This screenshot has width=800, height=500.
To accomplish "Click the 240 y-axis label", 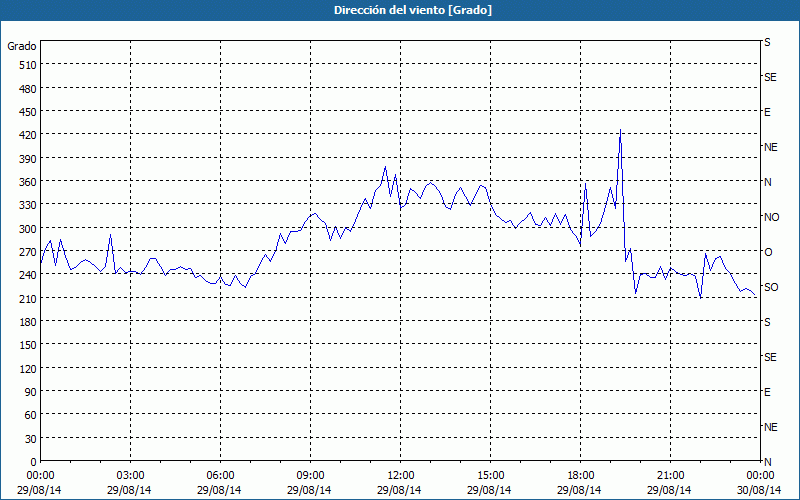I will click(x=28, y=275).
